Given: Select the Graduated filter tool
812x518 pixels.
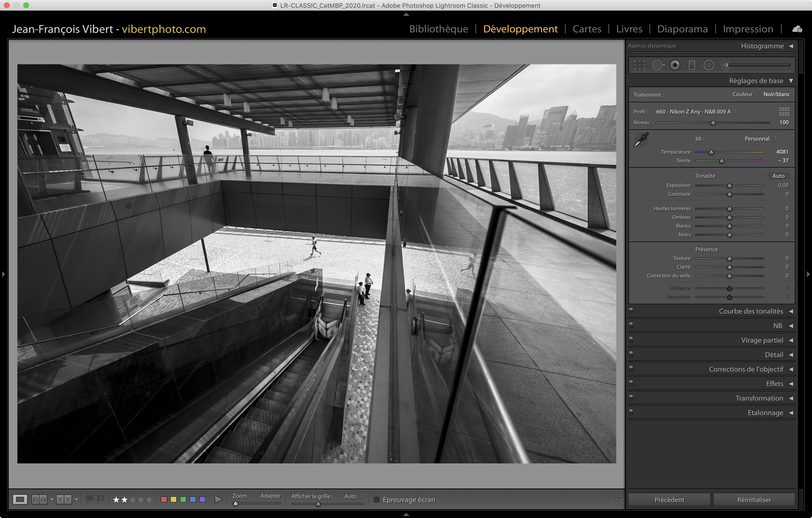Looking at the screenshot, I should click(x=692, y=65).
